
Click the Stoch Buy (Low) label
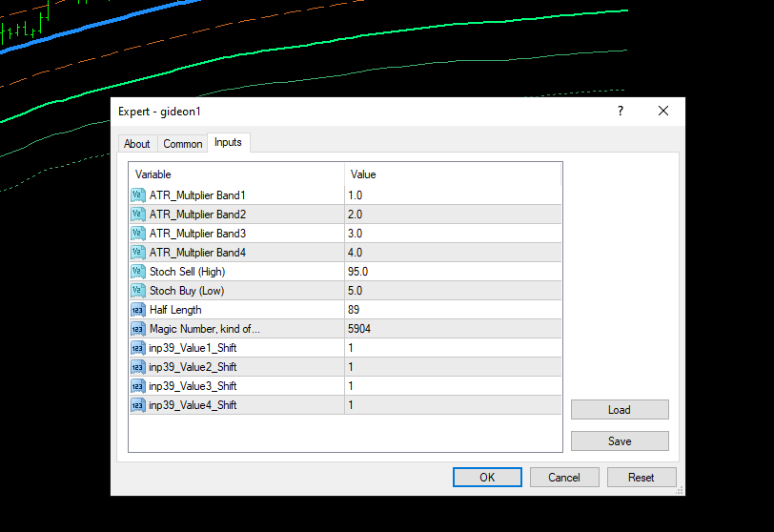pyautogui.click(x=187, y=291)
